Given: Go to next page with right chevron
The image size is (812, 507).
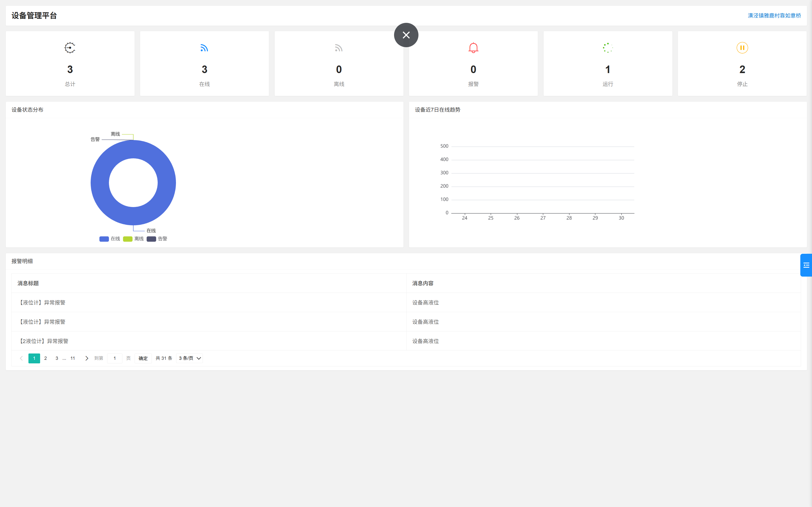Looking at the screenshot, I should (87, 358).
